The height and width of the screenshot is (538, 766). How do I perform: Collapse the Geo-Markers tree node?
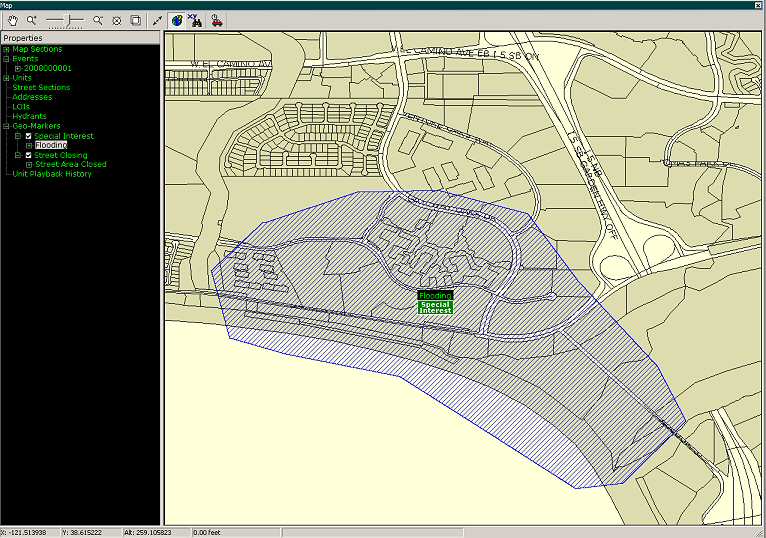click(x=6, y=126)
